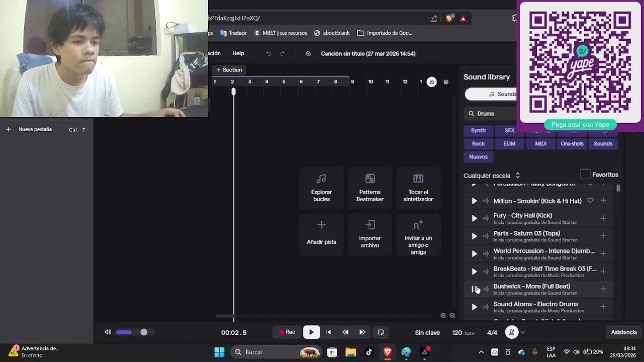Click Añadir pista tile

(x=321, y=235)
